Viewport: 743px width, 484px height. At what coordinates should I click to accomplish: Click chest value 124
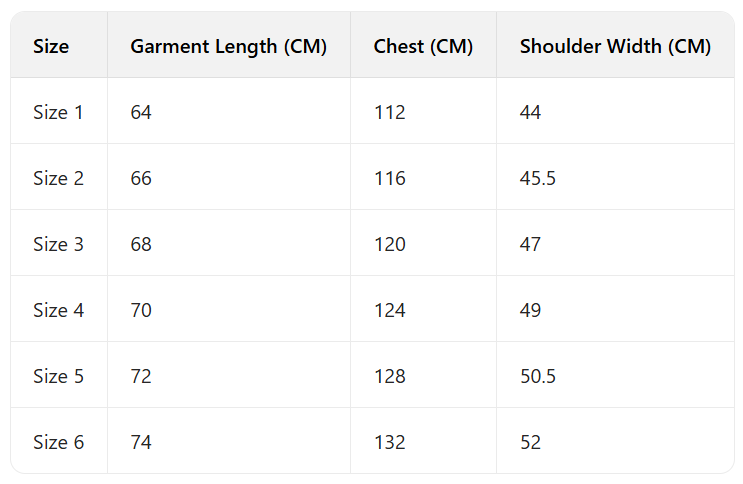point(390,310)
